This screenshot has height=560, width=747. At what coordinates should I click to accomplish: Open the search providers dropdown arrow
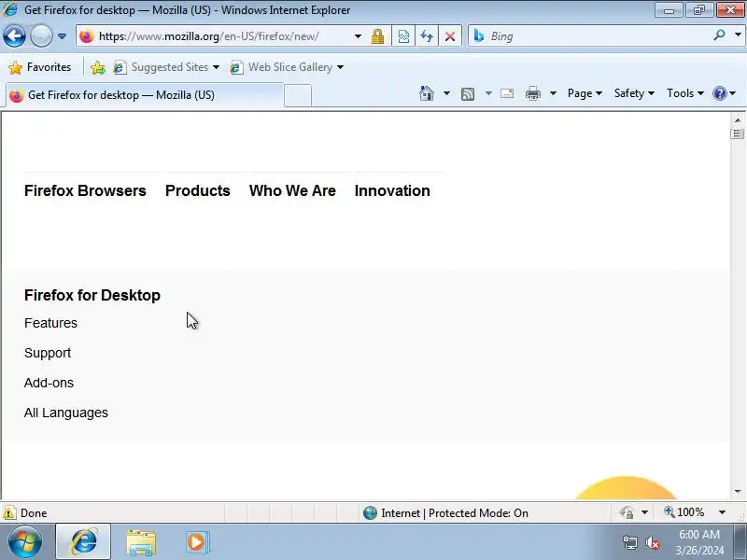point(738,35)
